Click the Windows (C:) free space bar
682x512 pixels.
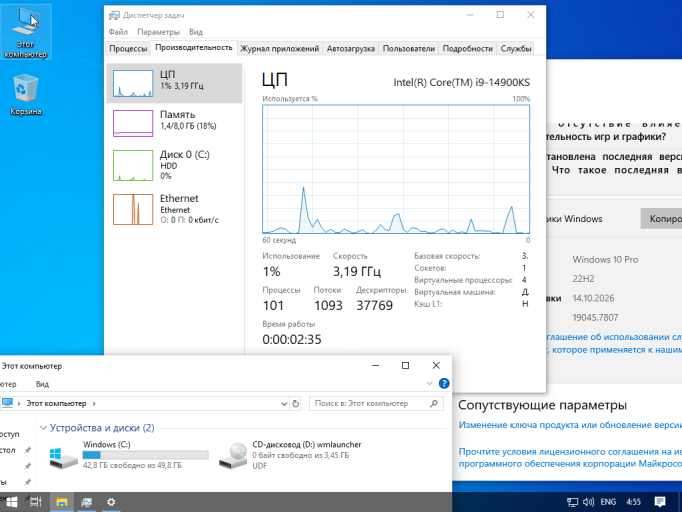tap(145, 455)
